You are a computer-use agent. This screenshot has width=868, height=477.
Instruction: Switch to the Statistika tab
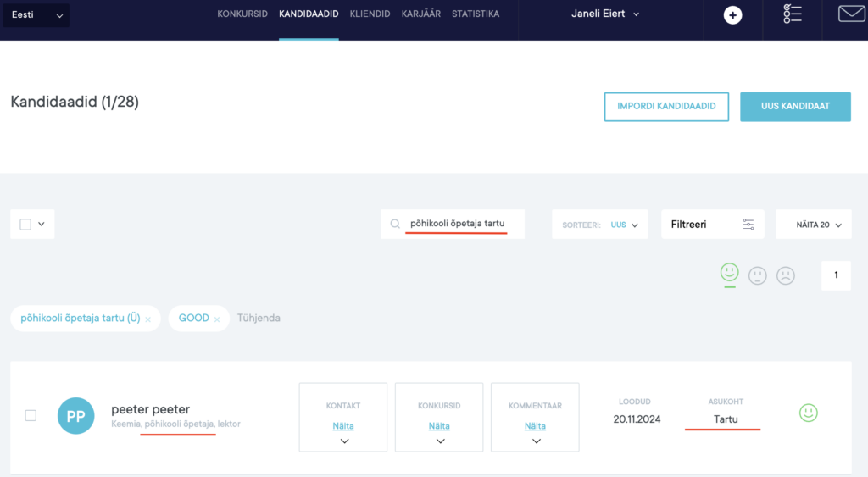coord(476,14)
